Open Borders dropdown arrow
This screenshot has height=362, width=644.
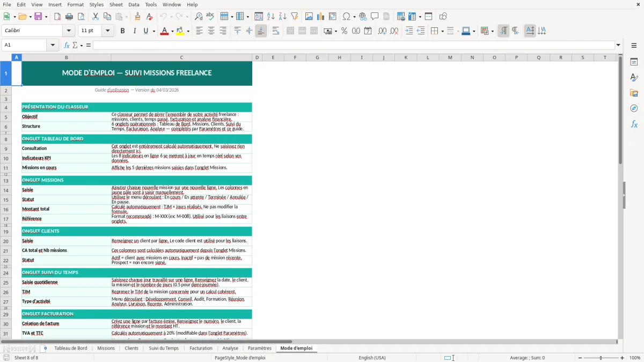tap(442, 31)
